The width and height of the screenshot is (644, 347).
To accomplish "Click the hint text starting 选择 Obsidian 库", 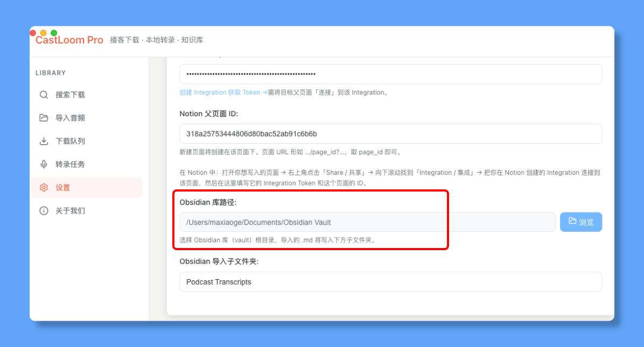I will pyautogui.click(x=278, y=240).
